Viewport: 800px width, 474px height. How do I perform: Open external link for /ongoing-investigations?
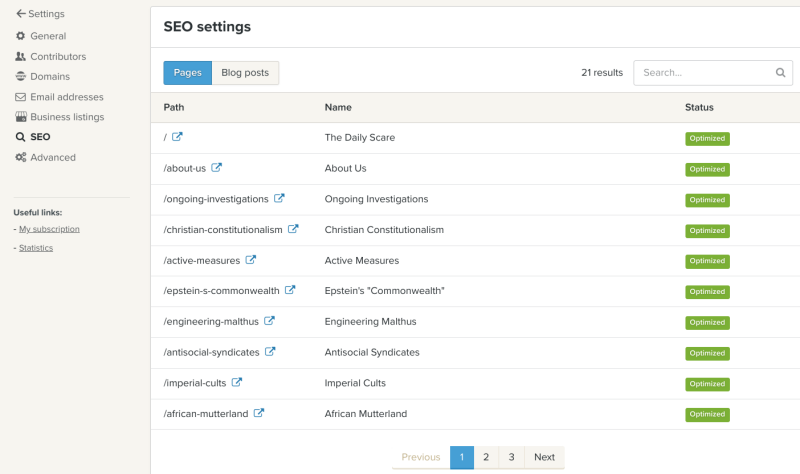(x=280, y=198)
